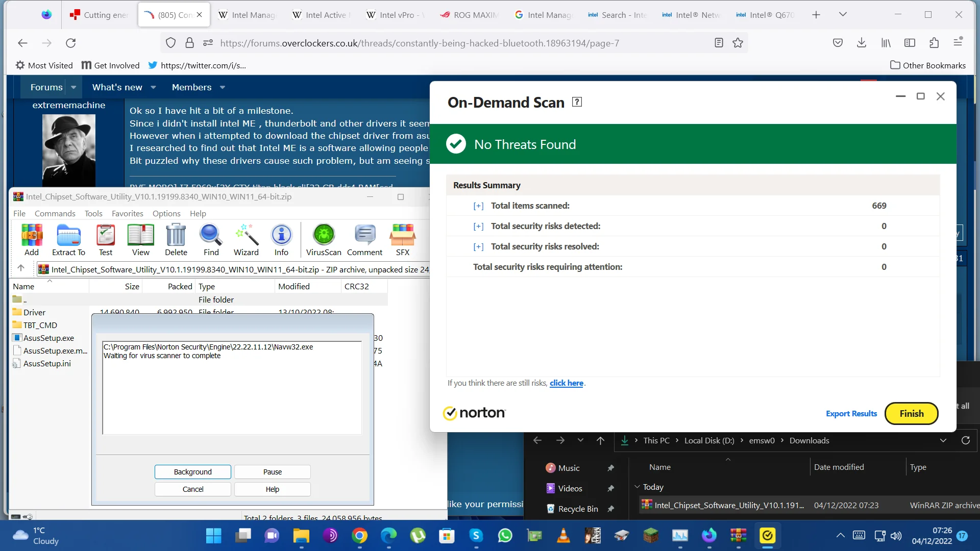Open Recycle Bin in Explorer sidebar
The image size is (980, 551).
coord(578,509)
